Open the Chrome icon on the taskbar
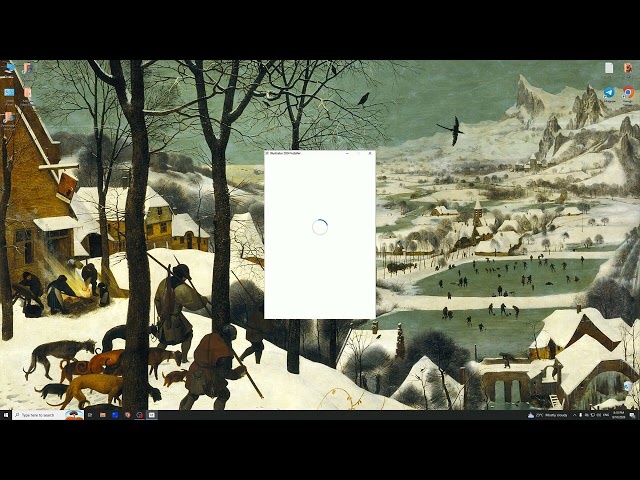This screenshot has height=480, width=640. pyautogui.click(x=127, y=415)
